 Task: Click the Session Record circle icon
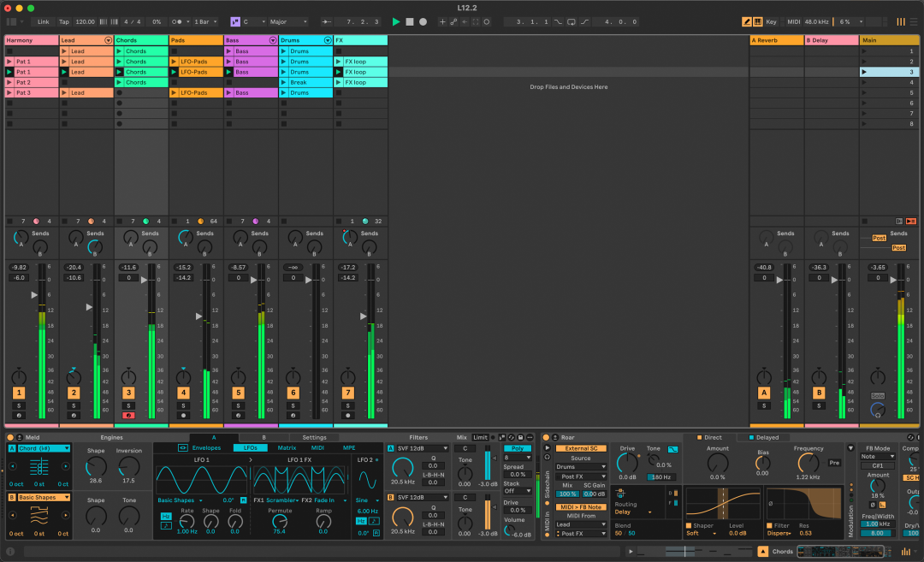[487, 21]
